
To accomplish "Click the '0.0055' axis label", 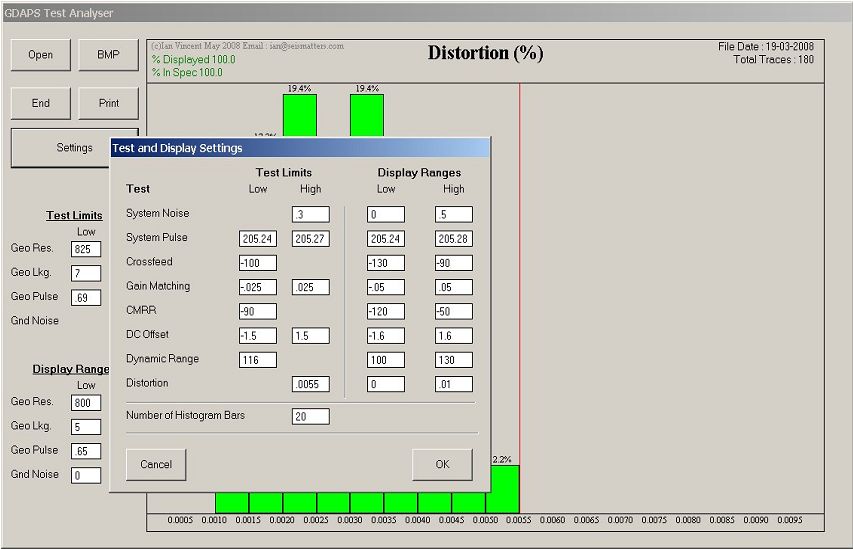I will 518,520.
